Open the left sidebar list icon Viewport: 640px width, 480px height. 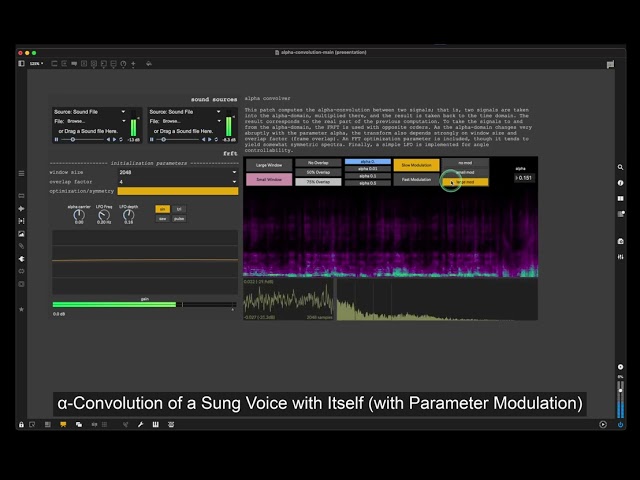21,173
